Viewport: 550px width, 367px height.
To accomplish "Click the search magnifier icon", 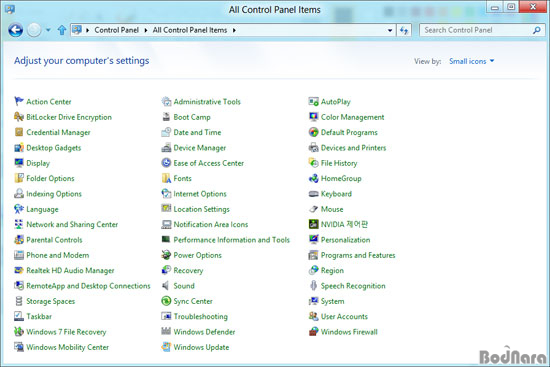I will tap(536, 30).
